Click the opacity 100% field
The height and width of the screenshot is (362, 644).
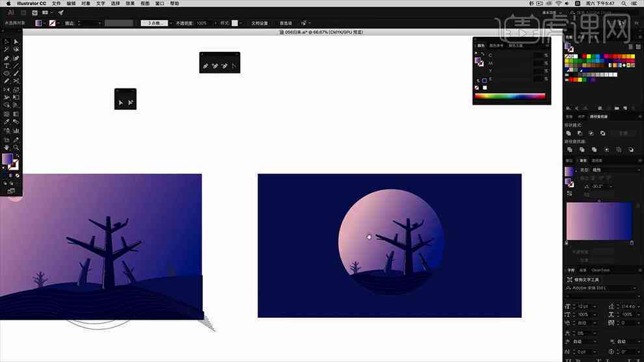coord(204,23)
